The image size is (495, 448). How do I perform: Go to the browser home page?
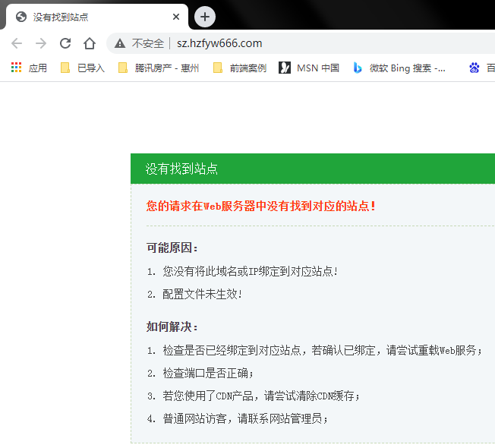[90, 43]
